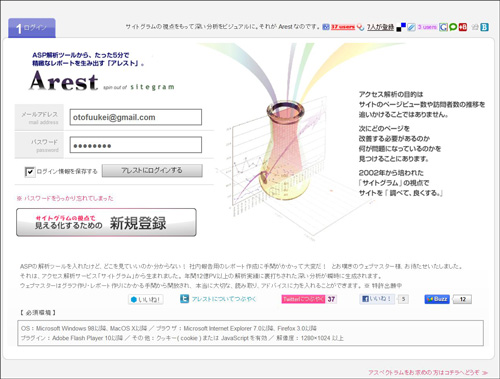Click the '【 必須環境 】' heading text
500x379 pixels.
pyautogui.click(x=38, y=313)
